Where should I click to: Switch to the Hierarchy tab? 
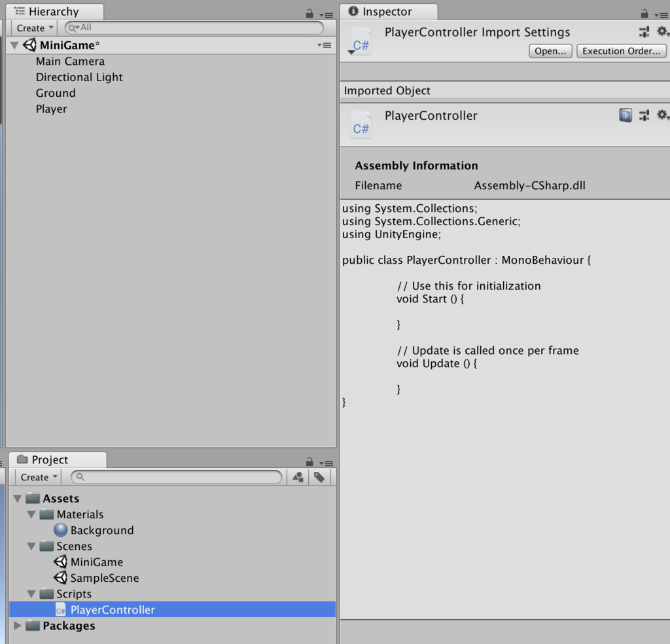[x=54, y=12]
